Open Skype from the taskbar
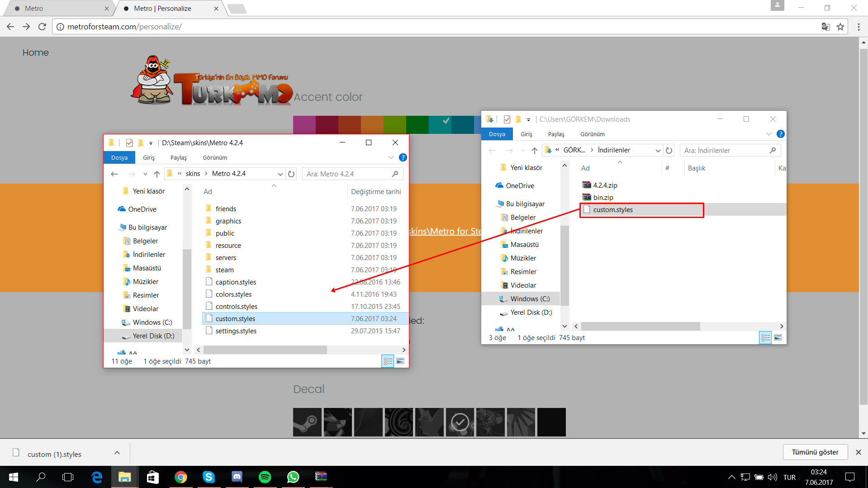 209,477
